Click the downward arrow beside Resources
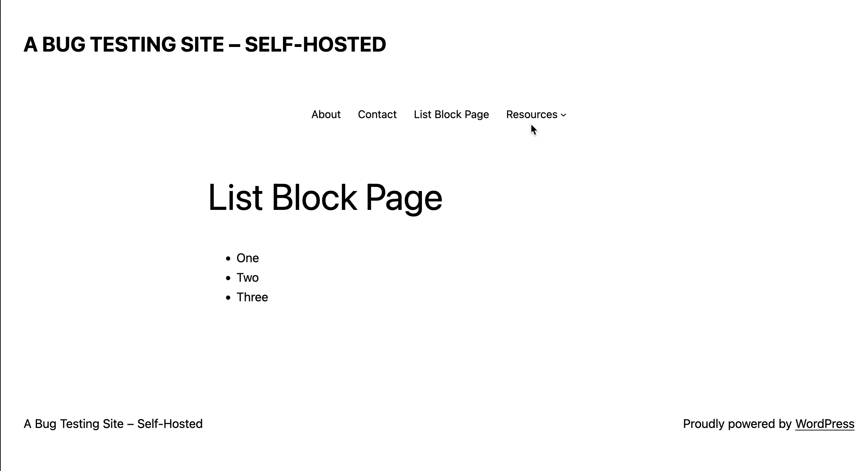The width and height of the screenshot is (868, 471). point(563,115)
